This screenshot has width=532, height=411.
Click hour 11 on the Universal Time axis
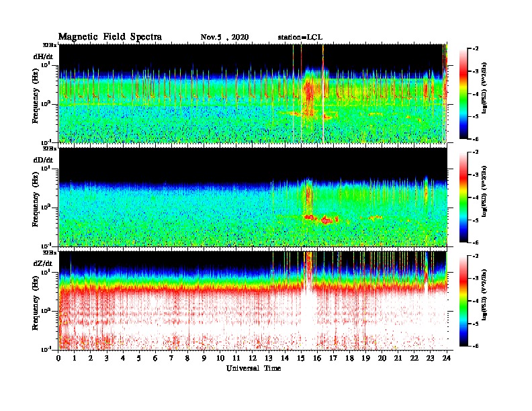pyautogui.click(x=236, y=358)
